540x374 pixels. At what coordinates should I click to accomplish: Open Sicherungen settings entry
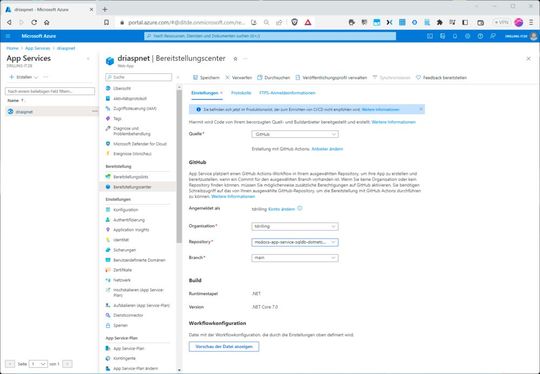124,250
